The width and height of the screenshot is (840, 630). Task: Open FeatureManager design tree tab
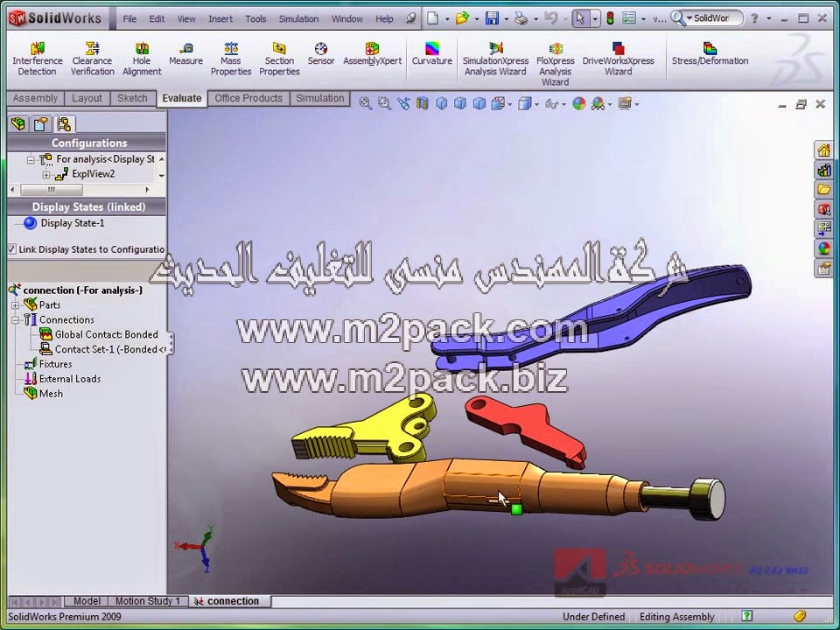18,124
